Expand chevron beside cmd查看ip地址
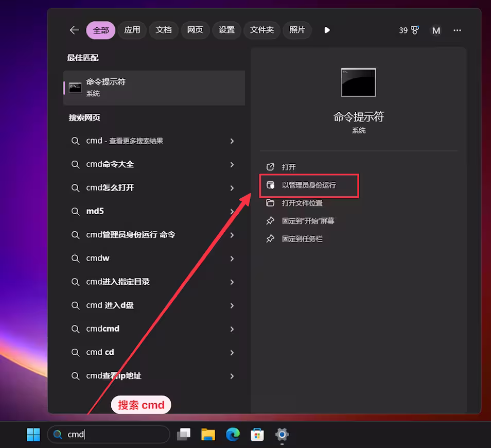Viewport: 491px width, 448px height. point(232,376)
